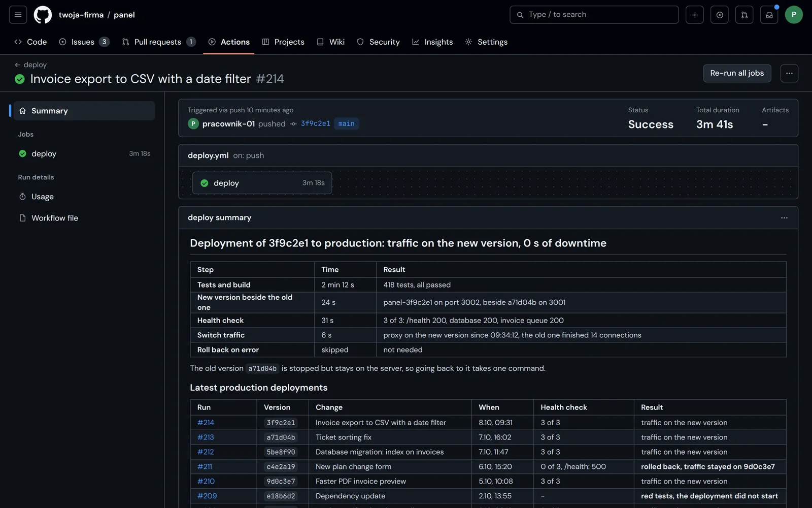Click the GitHub logo

[43, 15]
